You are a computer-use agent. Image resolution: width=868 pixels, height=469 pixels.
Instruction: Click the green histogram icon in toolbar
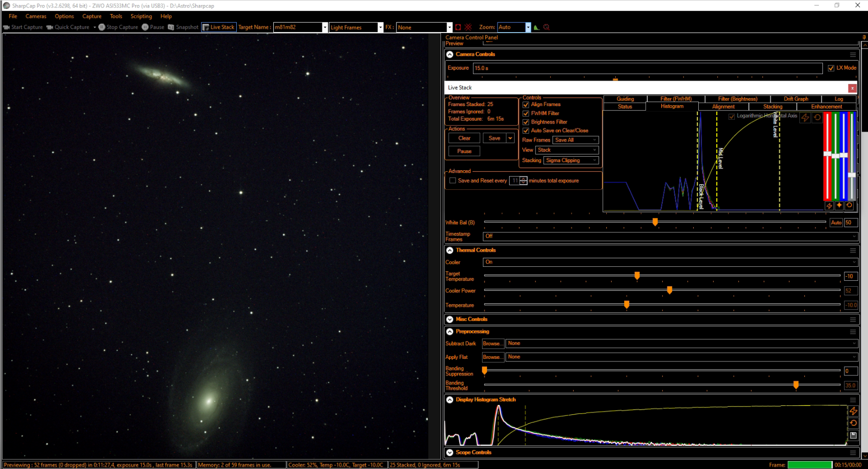[x=537, y=27]
